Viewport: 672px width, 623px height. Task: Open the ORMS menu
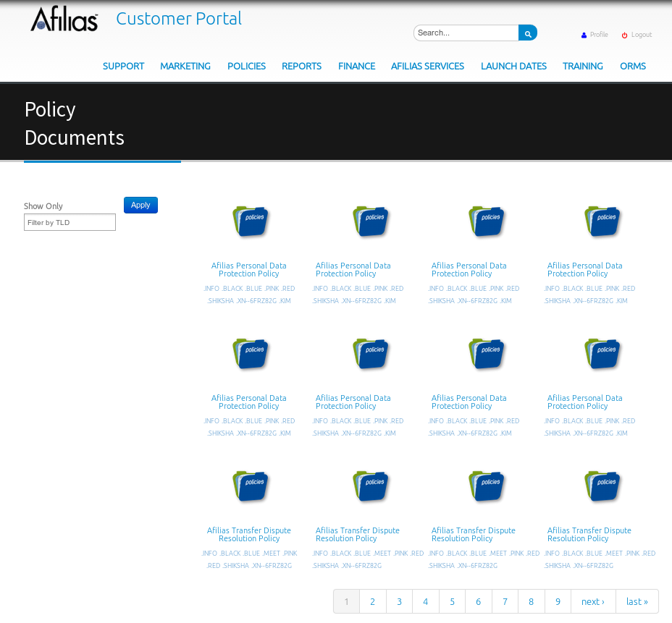tap(633, 67)
